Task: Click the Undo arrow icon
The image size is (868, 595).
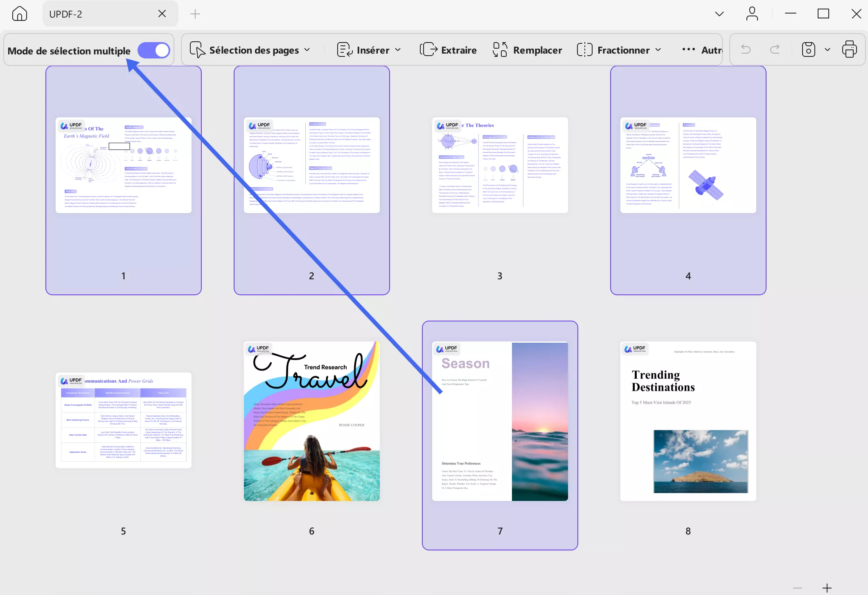Action: pyautogui.click(x=746, y=50)
